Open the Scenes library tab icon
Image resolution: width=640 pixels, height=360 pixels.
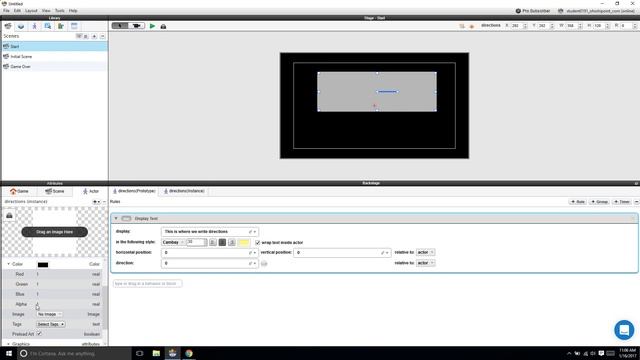pyautogui.click(x=8, y=26)
